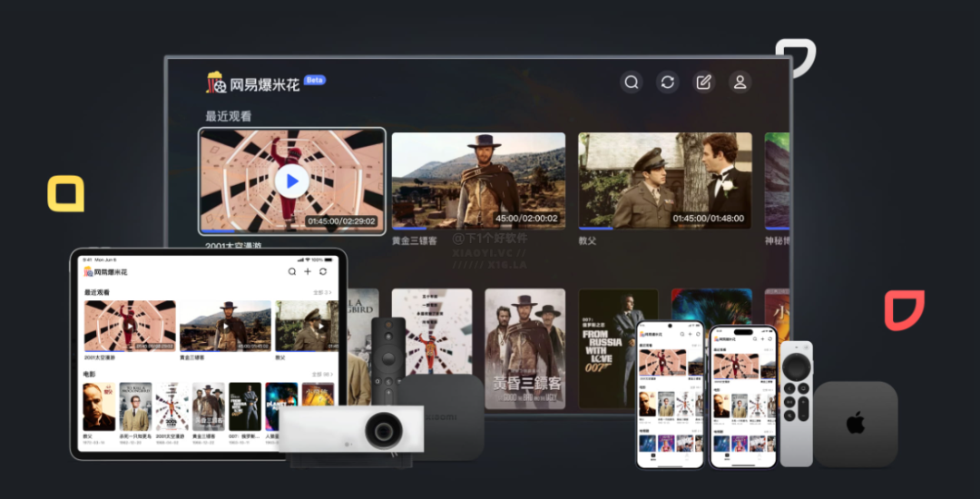Tap the search icon on the Android phone
Screen dimensions: 980x499
coord(681,334)
